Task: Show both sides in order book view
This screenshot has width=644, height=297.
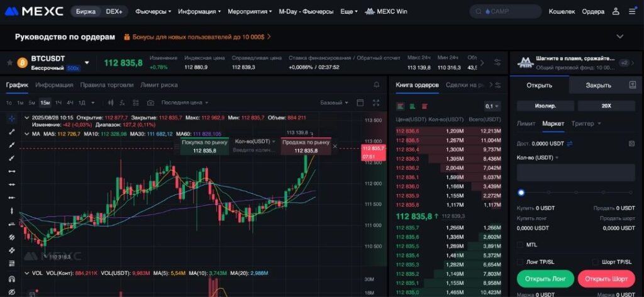Action: tap(401, 106)
